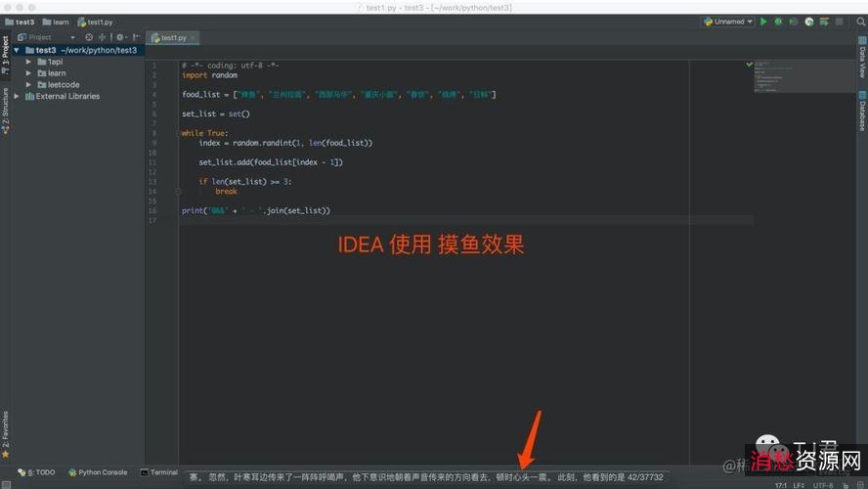Run the Unnamed configuration with green play
Image resolution: width=868 pixels, height=489 pixels.
pyautogui.click(x=763, y=22)
